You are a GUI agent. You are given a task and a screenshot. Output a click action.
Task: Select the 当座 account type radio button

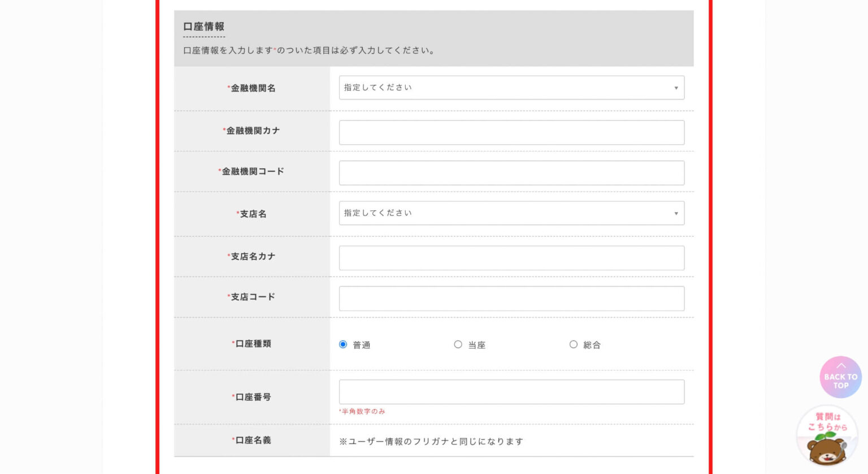pos(458,344)
